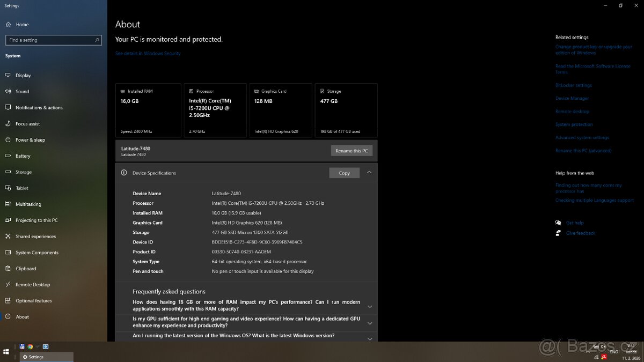
Task: Open Power & sleep via its icon
Action: pyautogui.click(x=8, y=139)
